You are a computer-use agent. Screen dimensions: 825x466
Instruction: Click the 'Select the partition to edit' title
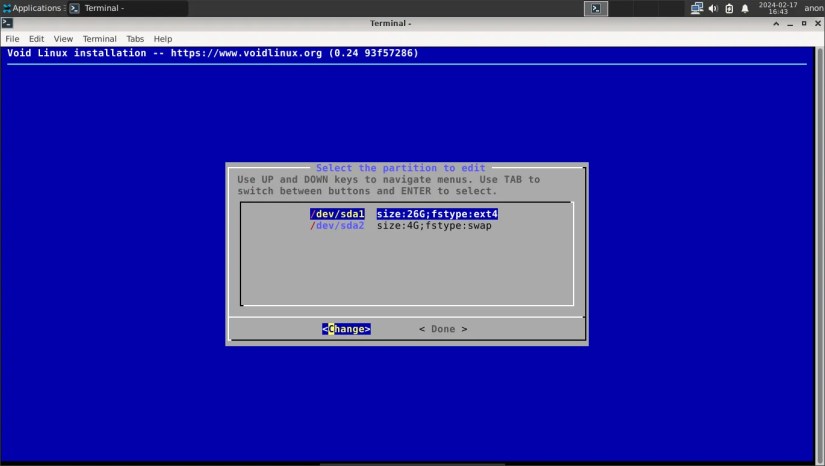point(400,168)
